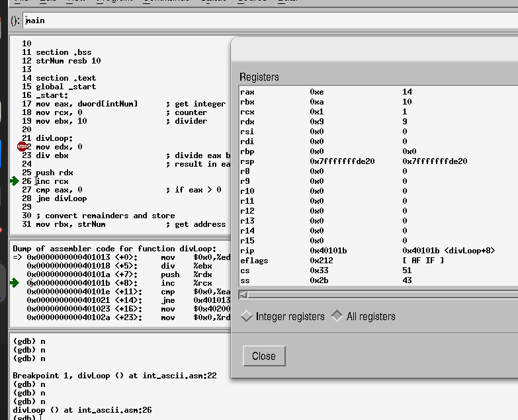
Task: Select the ss register row
Action: (378, 280)
